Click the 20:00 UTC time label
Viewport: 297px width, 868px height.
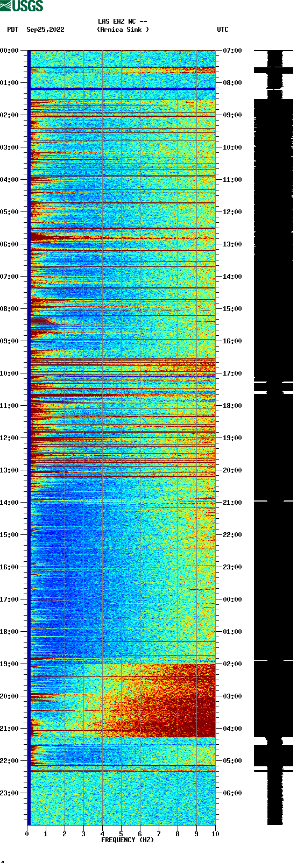click(232, 470)
